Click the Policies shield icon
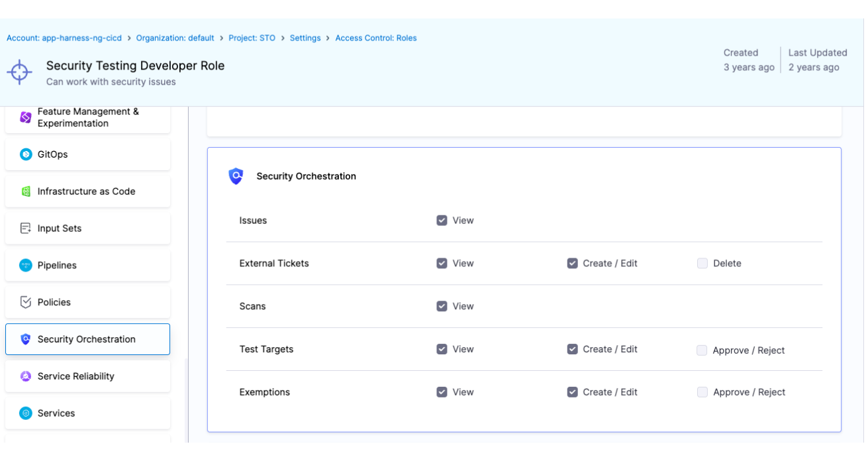The width and height of the screenshot is (868, 461). (x=26, y=302)
